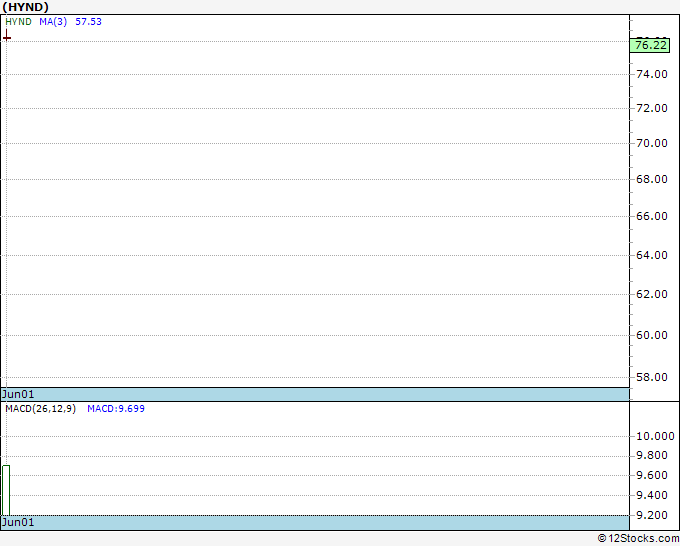The image size is (680, 546).
Task: Click the MACD:9.699 value readout
Action: (x=116, y=409)
